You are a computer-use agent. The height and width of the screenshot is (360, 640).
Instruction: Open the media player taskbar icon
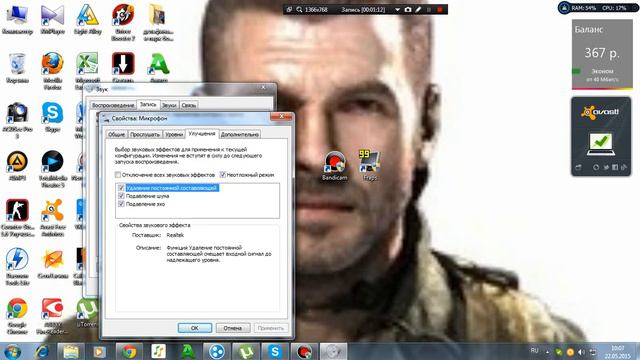pos(100,351)
